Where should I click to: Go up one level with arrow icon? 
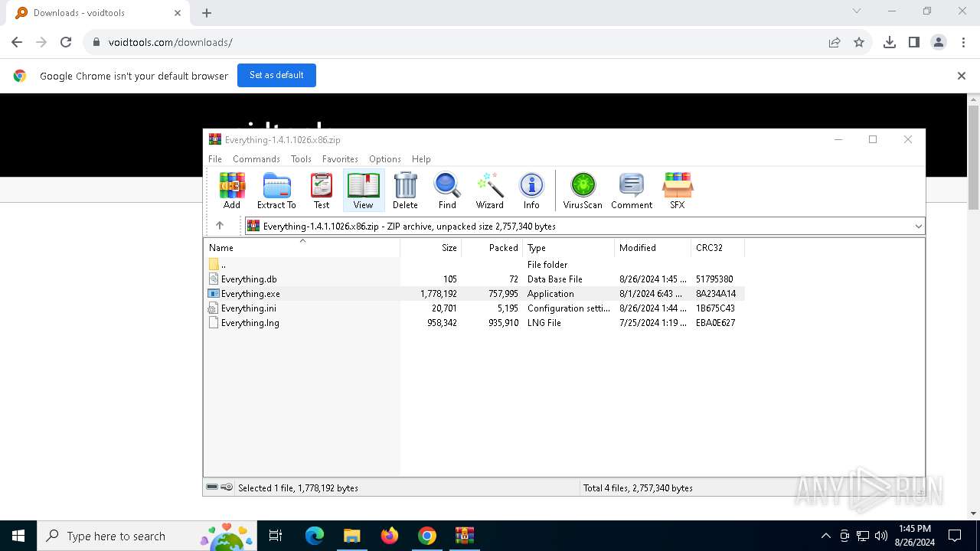[x=220, y=226]
